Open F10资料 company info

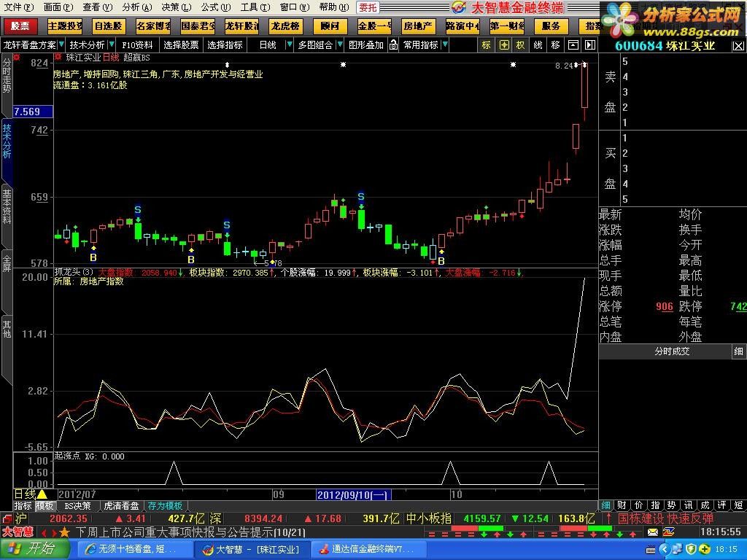click(x=137, y=45)
